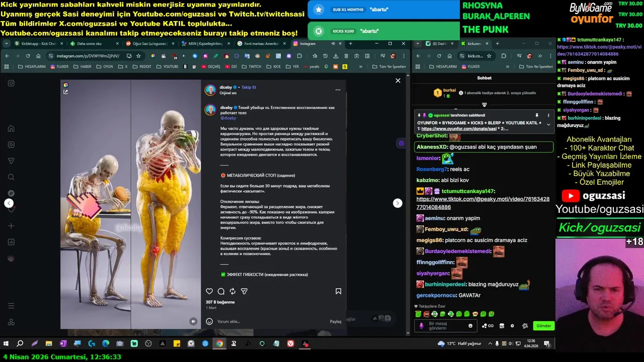Open Chrome from the Windows taskbar
Image resolution: width=644 pixels, height=362 pixels.
click(x=219, y=344)
